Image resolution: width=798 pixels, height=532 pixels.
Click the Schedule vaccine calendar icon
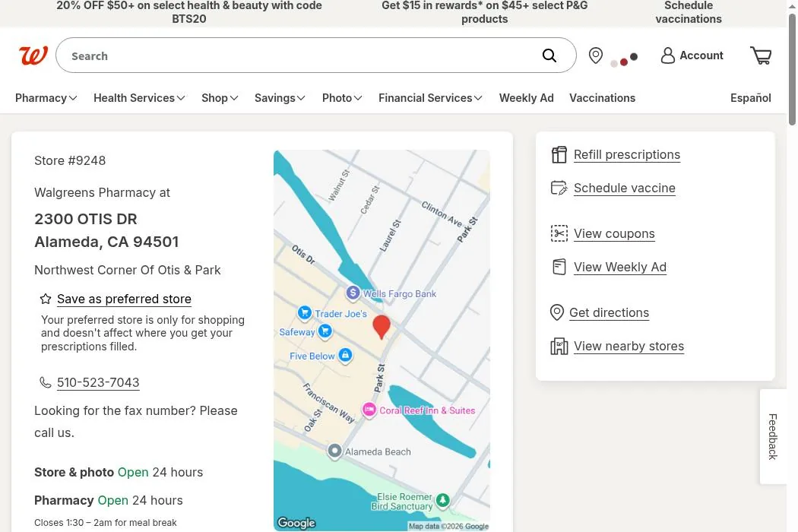click(x=559, y=188)
